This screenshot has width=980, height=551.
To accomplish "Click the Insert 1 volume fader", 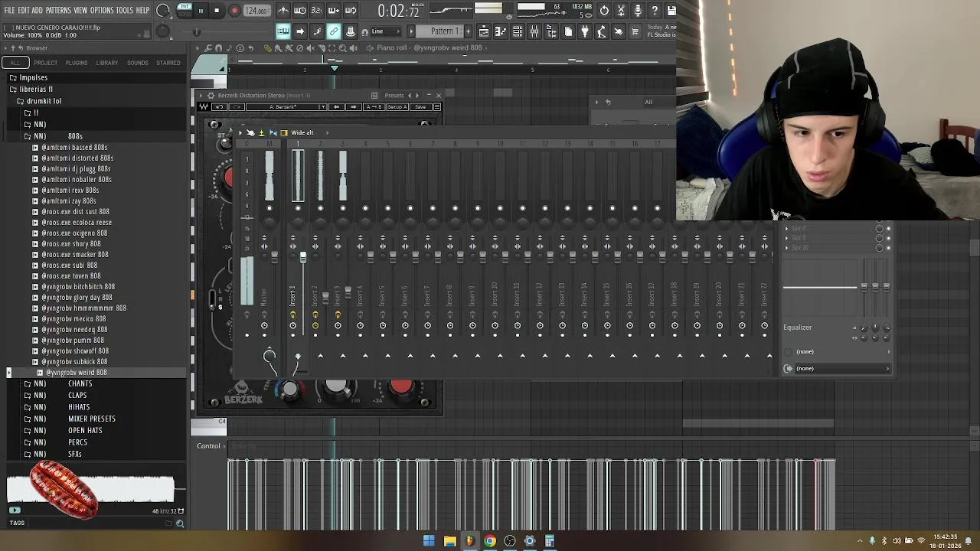I will (303, 259).
